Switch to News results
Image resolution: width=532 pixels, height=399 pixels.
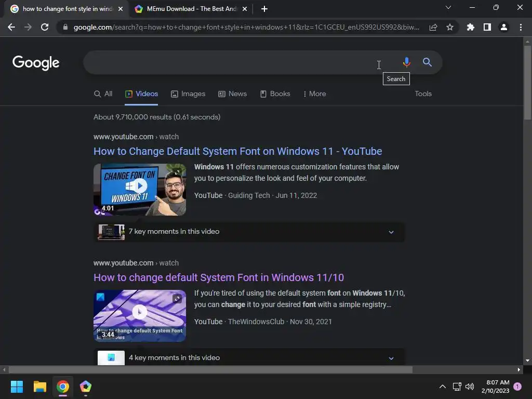[x=232, y=94]
